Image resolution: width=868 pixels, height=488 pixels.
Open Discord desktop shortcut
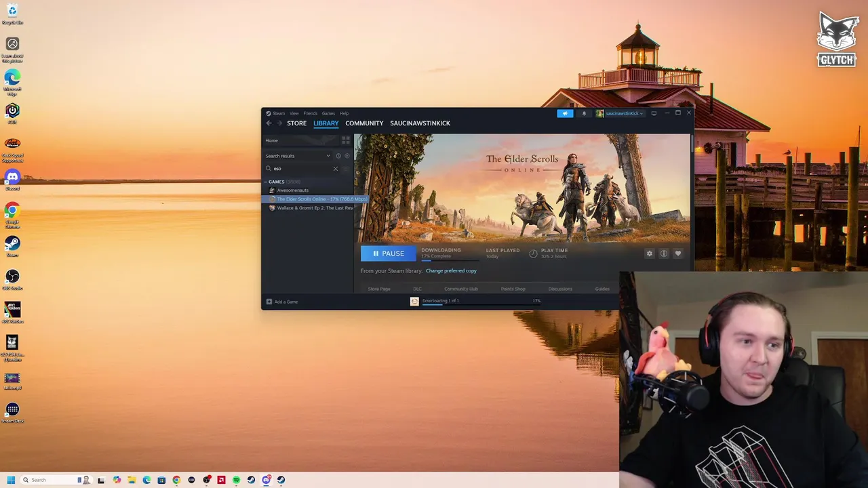pos(12,180)
